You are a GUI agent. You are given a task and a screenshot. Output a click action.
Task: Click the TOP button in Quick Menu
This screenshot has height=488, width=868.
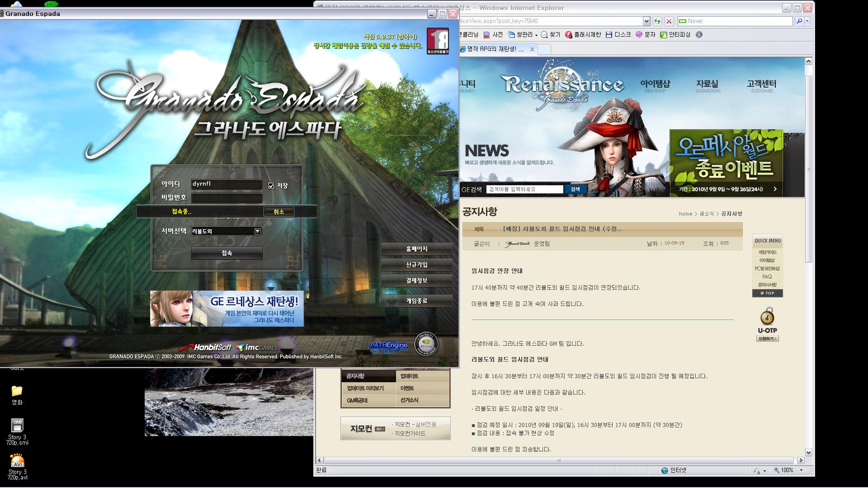[x=768, y=293]
